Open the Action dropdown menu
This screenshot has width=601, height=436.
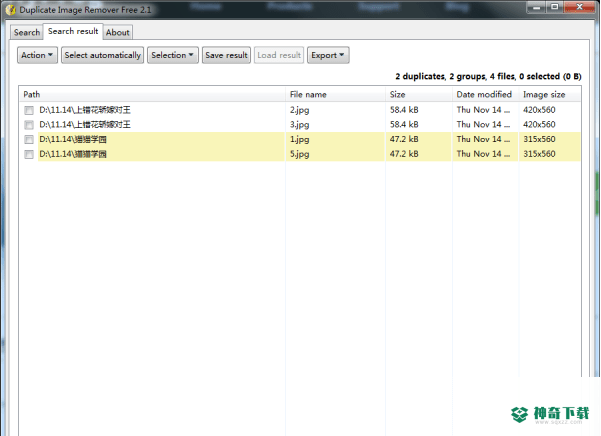tap(37, 55)
